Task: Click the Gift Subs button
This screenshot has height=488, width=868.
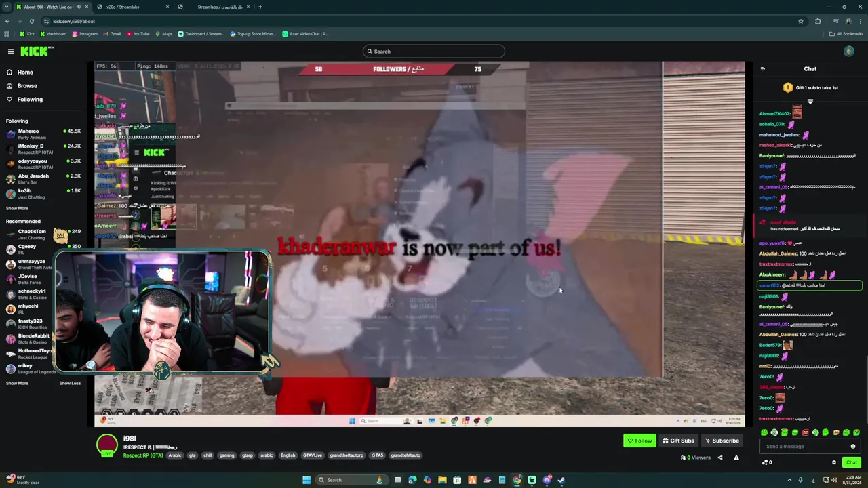Action: coord(678,441)
